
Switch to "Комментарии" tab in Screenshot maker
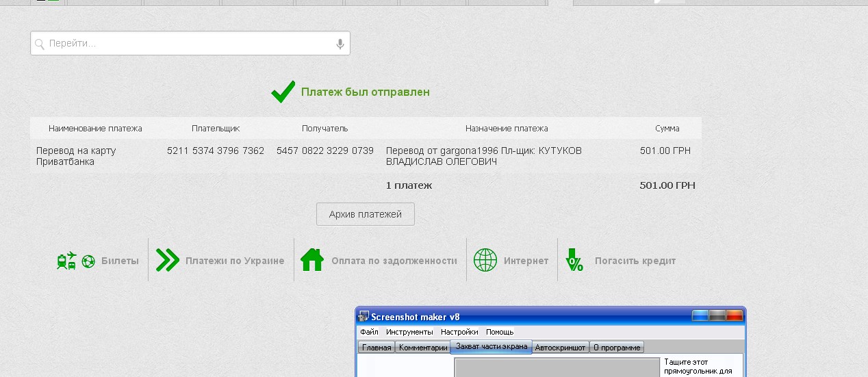[x=422, y=348]
